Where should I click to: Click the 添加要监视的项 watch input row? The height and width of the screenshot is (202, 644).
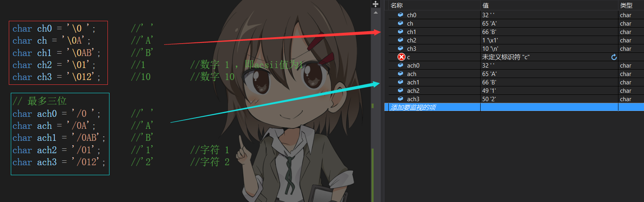click(x=514, y=107)
